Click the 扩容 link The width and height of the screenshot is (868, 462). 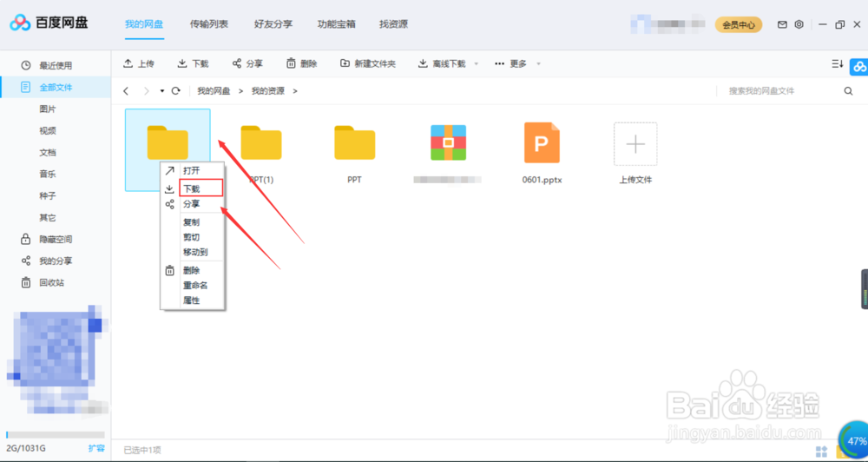(96, 448)
